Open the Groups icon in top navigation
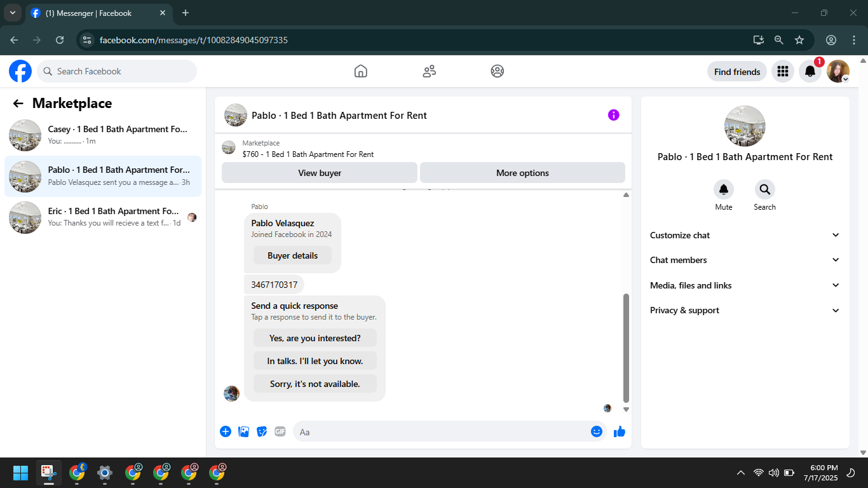The image size is (868, 488). (498, 71)
